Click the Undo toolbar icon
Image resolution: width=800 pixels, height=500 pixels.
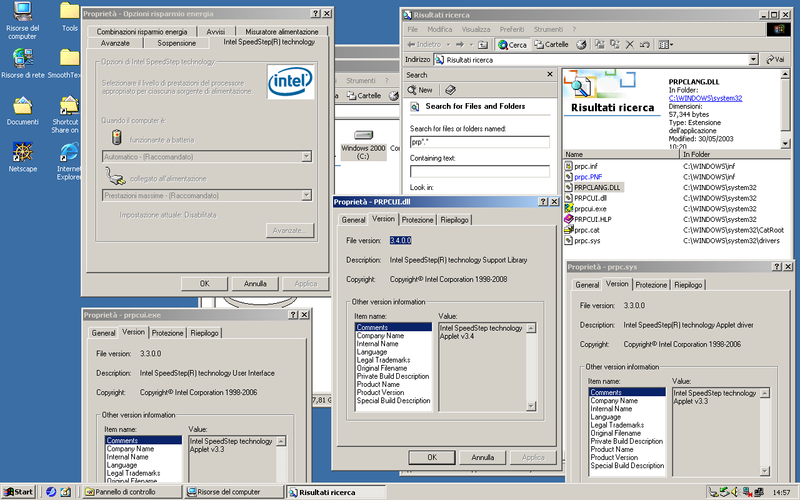[x=644, y=45]
